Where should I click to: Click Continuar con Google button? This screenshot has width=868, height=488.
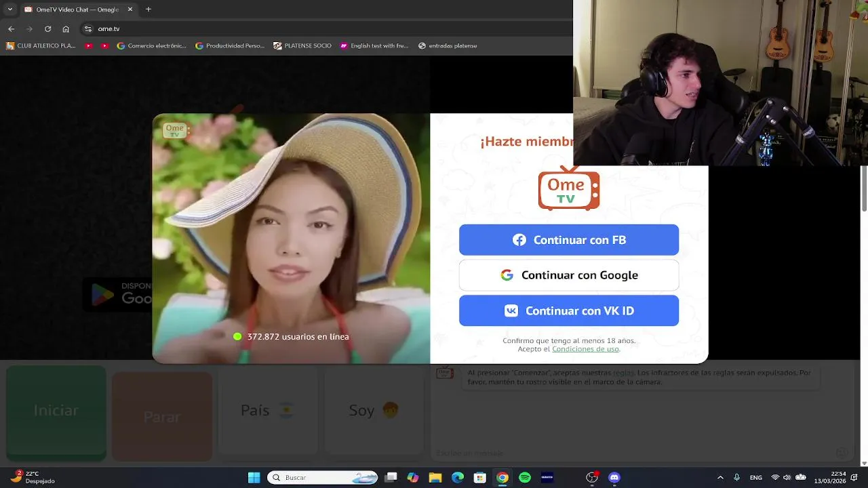[x=568, y=275]
